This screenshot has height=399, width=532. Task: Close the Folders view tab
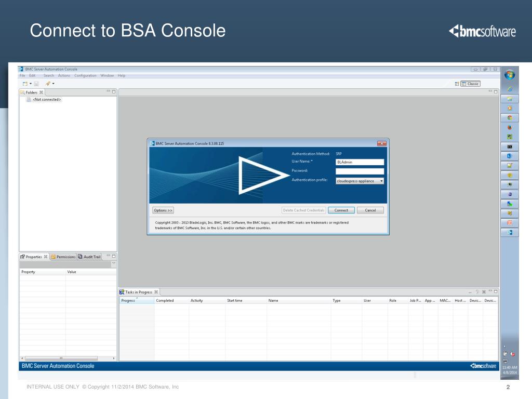[x=41, y=92]
